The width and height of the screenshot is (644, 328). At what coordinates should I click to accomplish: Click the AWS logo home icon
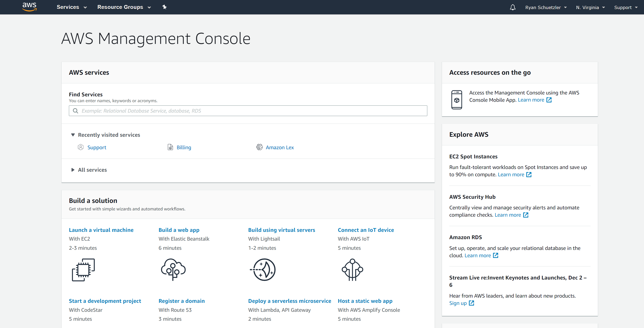(x=29, y=7)
